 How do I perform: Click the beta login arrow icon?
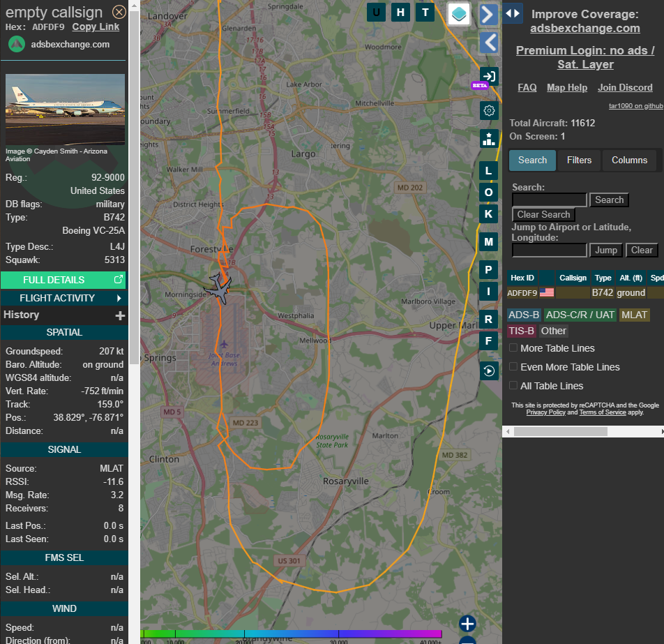(x=489, y=76)
